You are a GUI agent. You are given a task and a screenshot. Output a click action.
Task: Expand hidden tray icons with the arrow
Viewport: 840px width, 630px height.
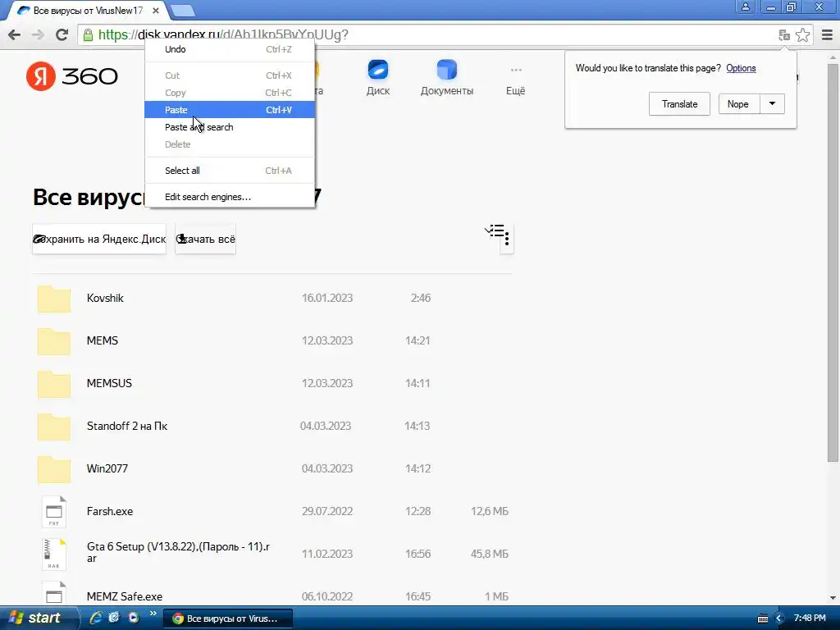pyautogui.click(x=779, y=619)
